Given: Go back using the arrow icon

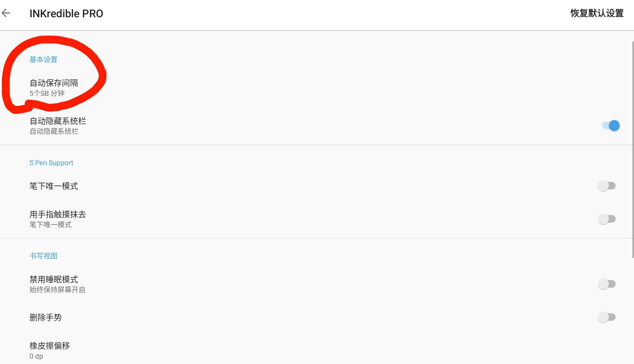Looking at the screenshot, I should pyautogui.click(x=6, y=13).
